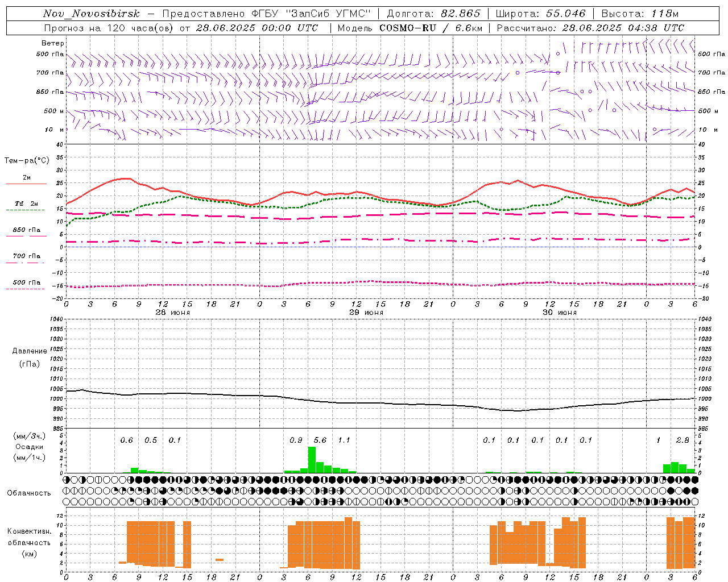Select the Конвективн. label of convective cloudiness
728x582 pixels.
click(x=29, y=531)
